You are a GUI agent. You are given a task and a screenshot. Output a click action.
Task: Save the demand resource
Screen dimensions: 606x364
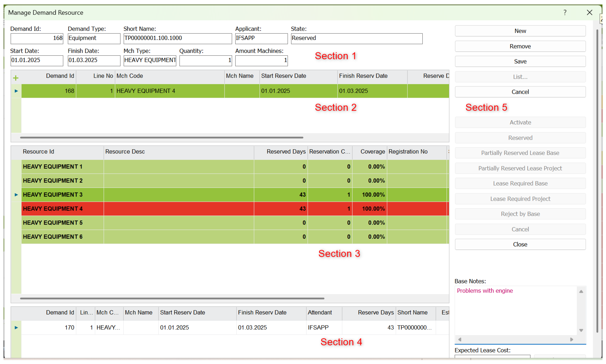click(520, 61)
